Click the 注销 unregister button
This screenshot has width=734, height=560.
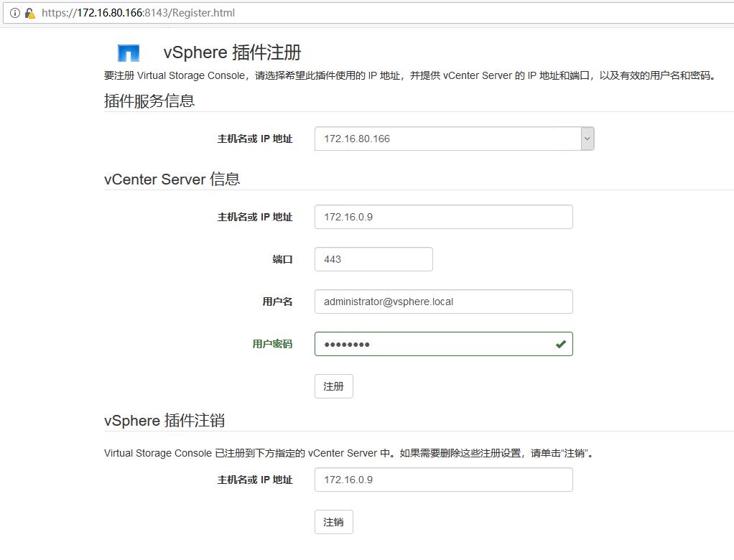pyautogui.click(x=334, y=522)
